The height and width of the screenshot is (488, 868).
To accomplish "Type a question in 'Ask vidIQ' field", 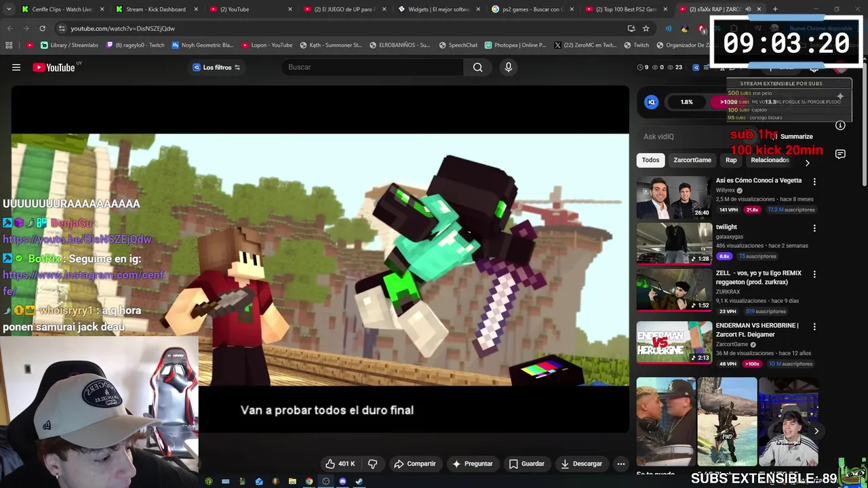I will (x=698, y=136).
